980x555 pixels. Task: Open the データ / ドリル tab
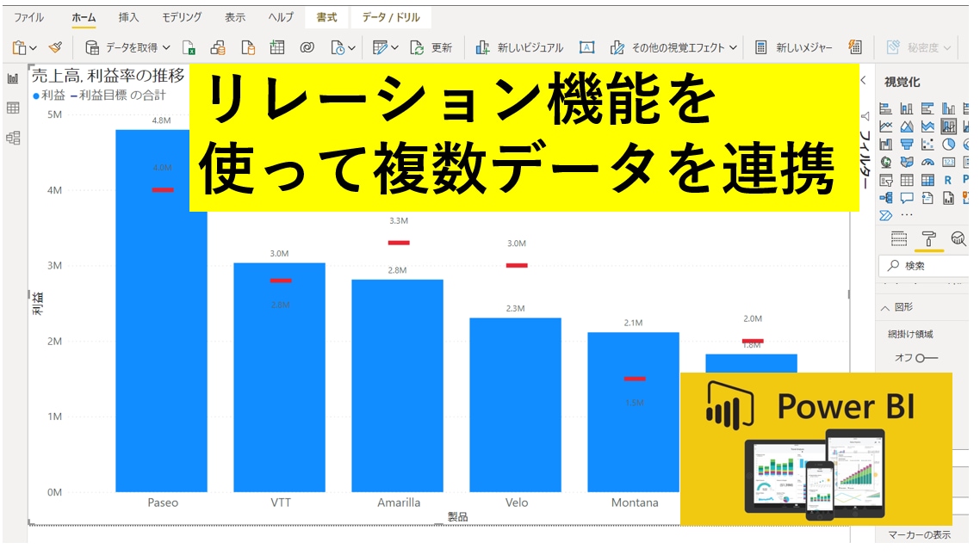391,17
